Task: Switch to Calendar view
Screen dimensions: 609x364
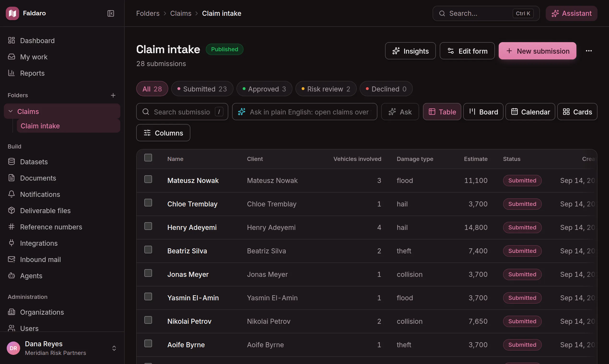Action: pyautogui.click(x=530, y=112)
